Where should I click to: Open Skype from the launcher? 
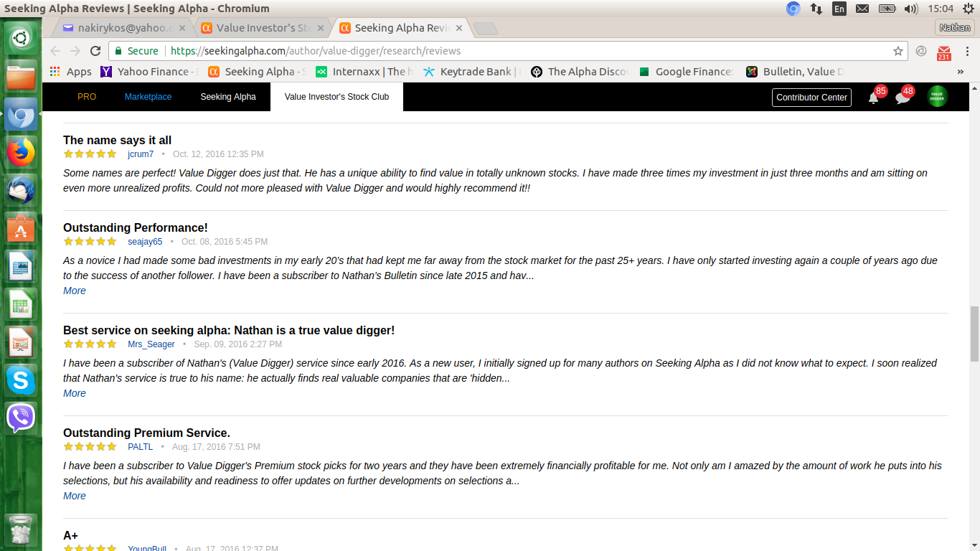coord(21,381)
